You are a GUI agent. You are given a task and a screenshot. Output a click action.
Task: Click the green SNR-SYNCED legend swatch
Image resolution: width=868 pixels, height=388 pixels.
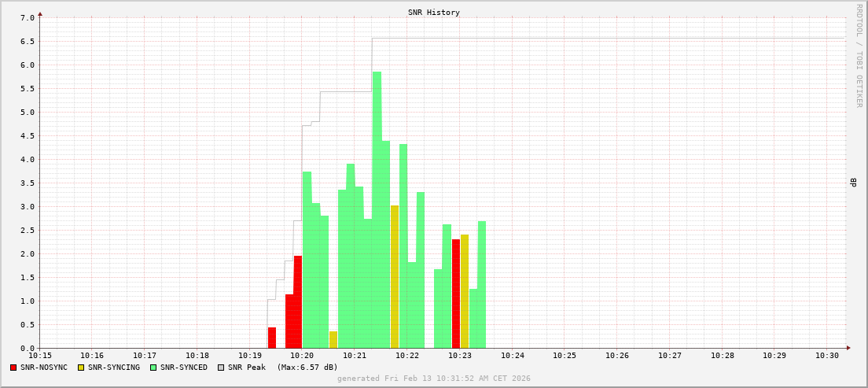coord(153,368)
